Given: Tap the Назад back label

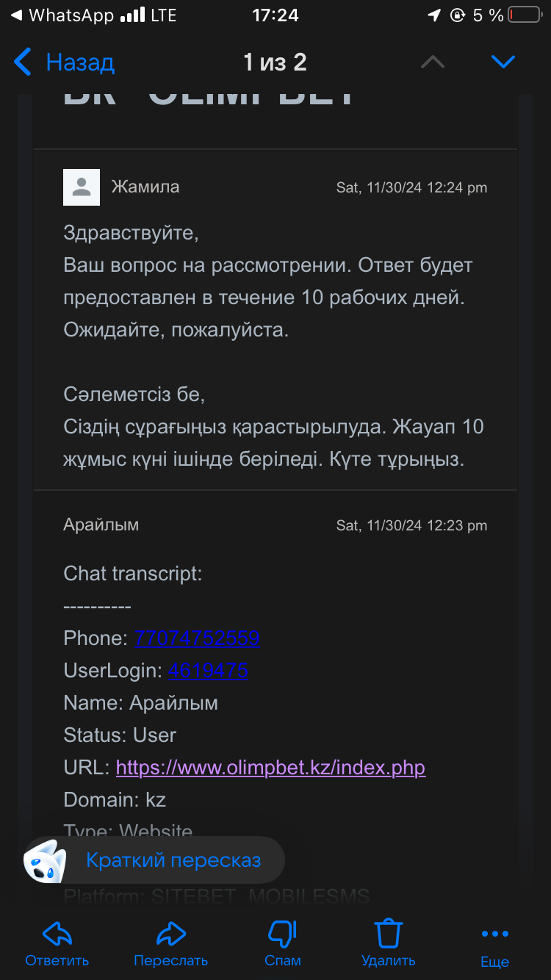Looking at the screenshot, I should click(80, 62).
